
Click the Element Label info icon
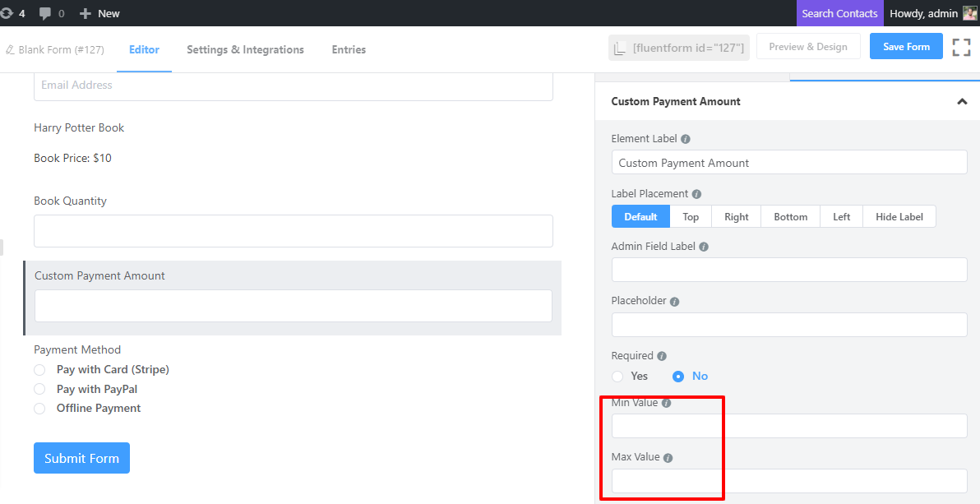point(686,140)
